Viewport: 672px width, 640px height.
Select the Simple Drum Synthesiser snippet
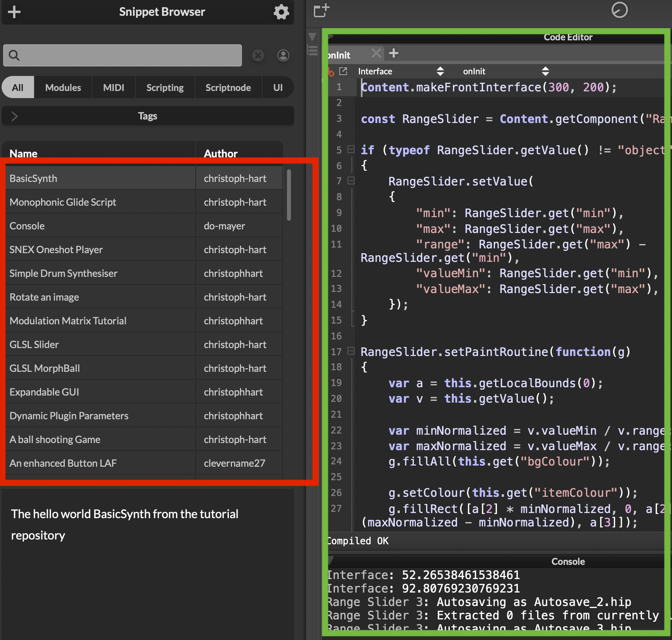(x=144, y=273)
